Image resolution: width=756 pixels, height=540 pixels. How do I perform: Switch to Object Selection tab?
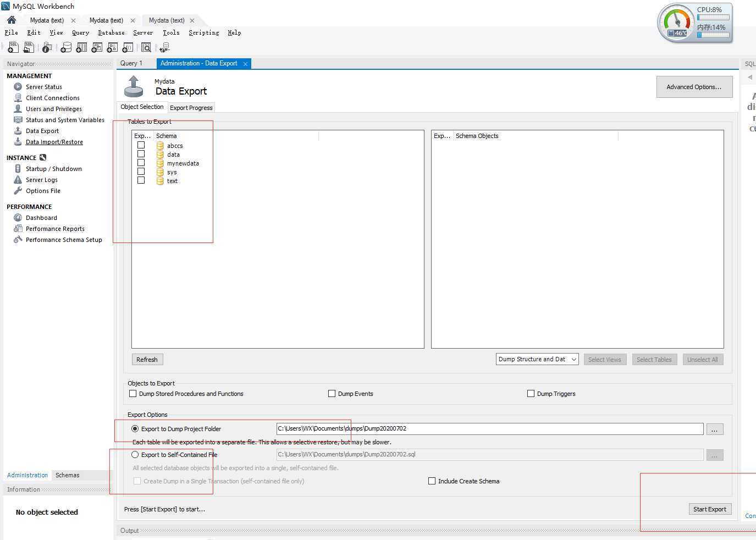[142, 107]
